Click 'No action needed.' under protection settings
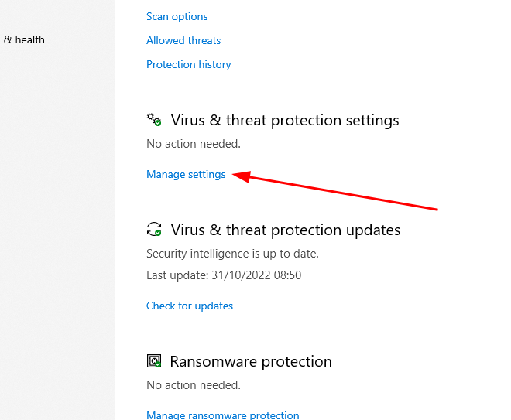Image resolution: width=511 pixels, height=420 pixels. coord(193,143)
